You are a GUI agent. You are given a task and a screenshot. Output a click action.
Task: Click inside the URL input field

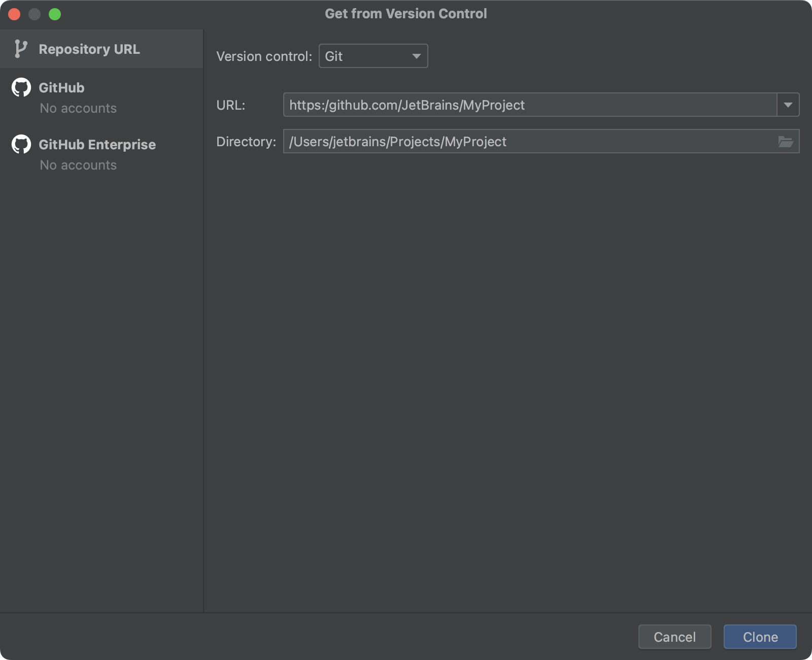click(507, 105)
